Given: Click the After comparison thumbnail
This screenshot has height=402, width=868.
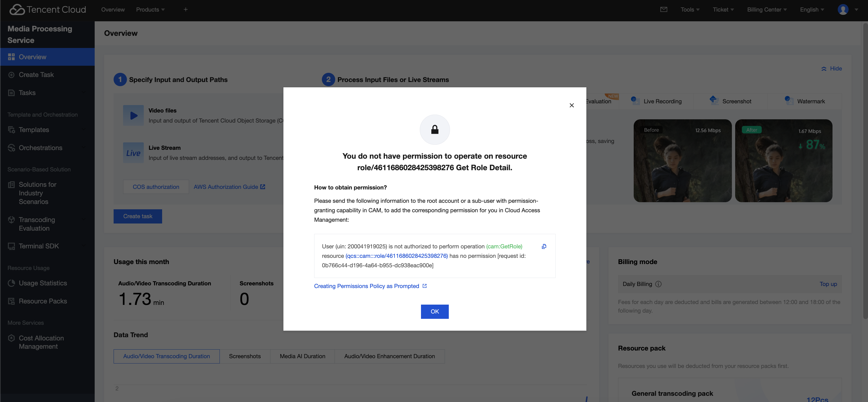Looking at the screenshot, I should tap(783, 161).
